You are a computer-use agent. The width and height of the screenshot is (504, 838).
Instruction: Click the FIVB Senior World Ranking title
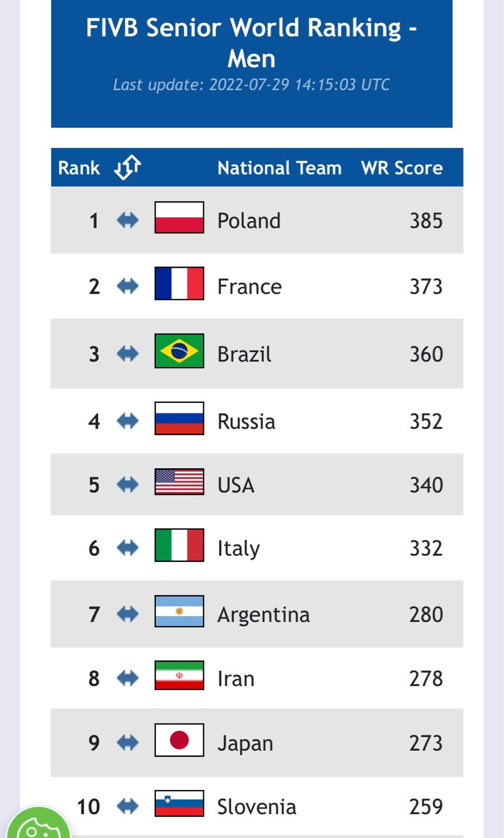click(252, 43)
